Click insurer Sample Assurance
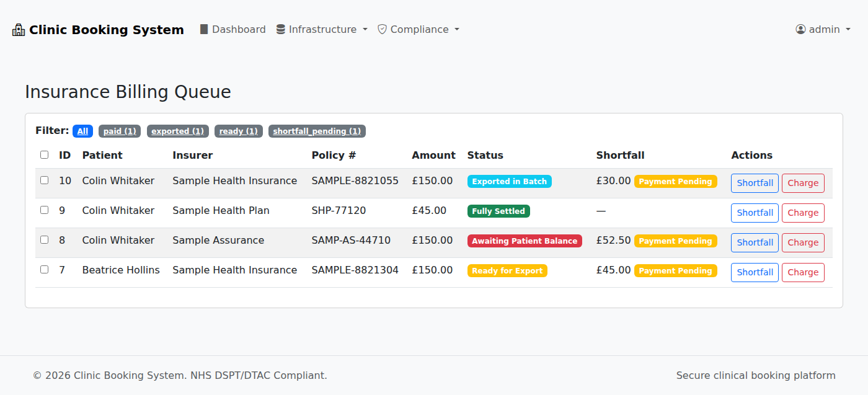The image size is (868, 395). pos(218,241)
